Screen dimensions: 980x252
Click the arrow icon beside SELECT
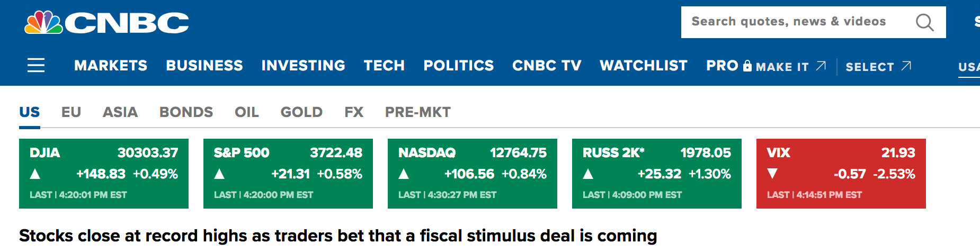click(906, 66)
